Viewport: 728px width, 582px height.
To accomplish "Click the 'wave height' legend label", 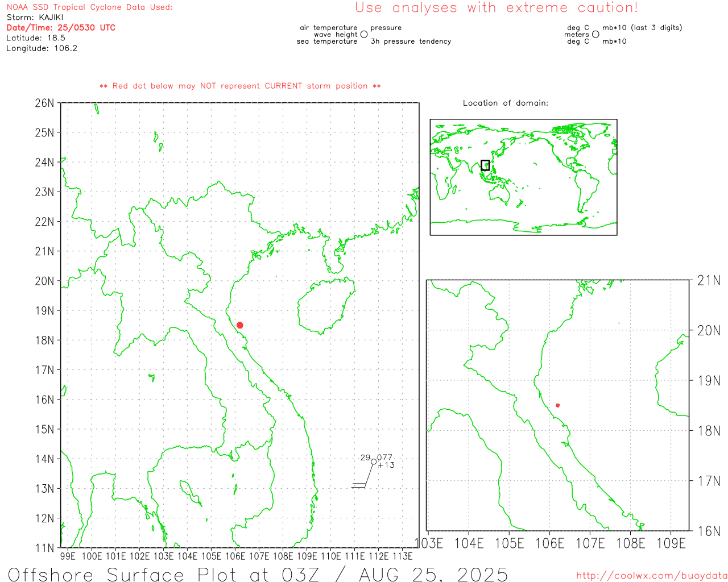I will click(336, 34).
